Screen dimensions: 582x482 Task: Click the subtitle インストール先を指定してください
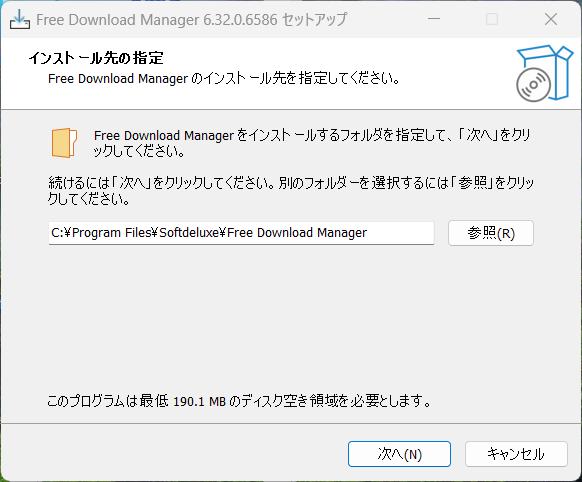pos(224,79)
